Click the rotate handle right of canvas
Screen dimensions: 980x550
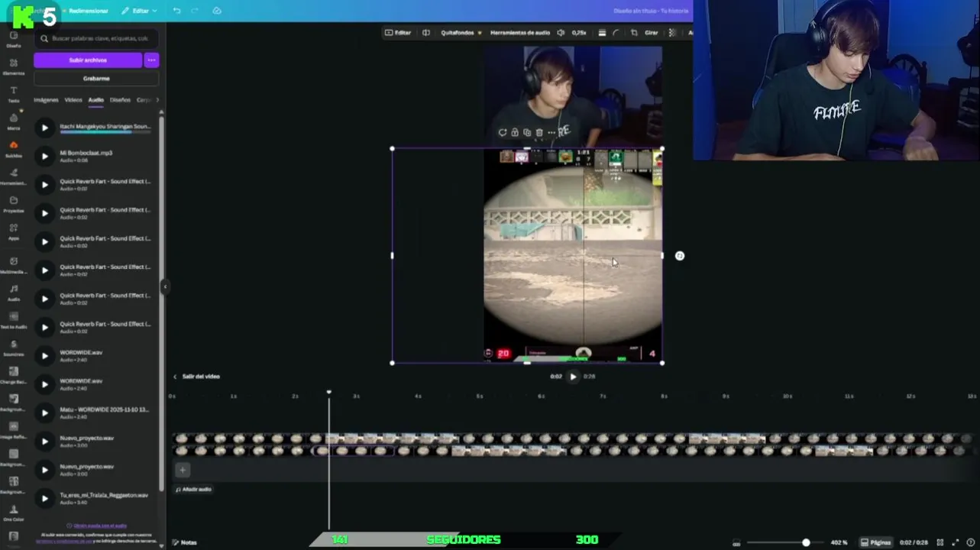pos(680,256)
